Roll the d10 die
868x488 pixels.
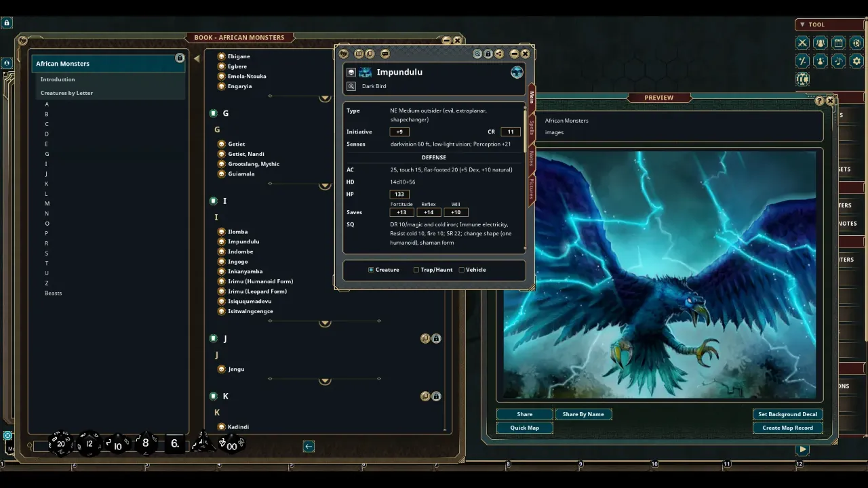pos(117,445)
